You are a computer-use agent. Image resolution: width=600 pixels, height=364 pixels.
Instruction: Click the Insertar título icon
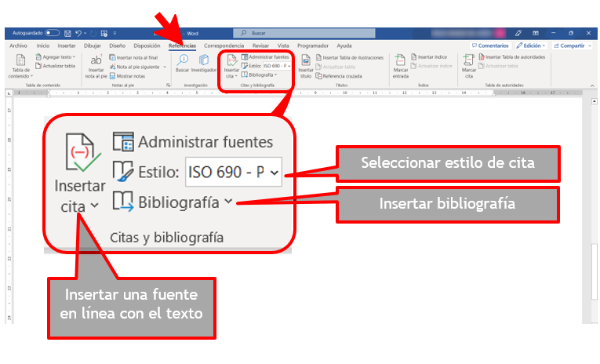coord(305,67)
